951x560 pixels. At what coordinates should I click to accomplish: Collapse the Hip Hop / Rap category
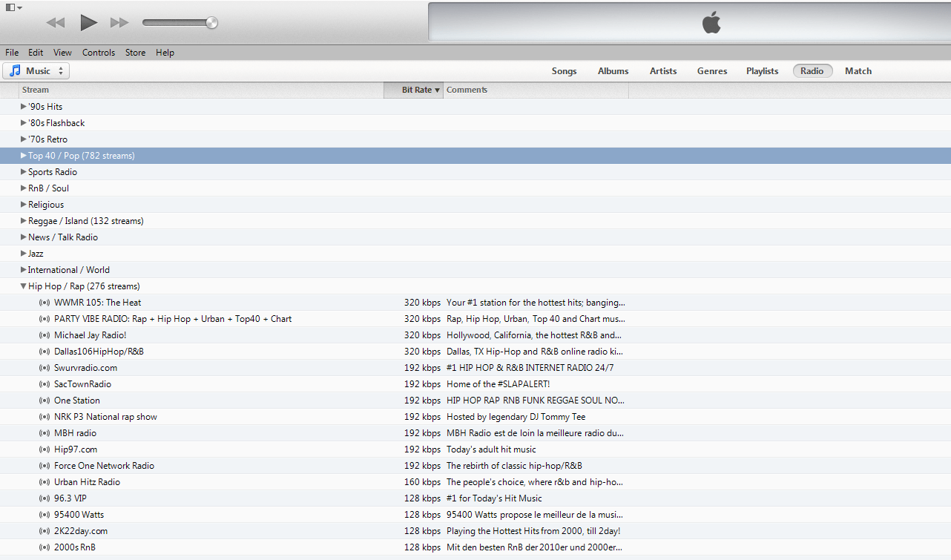pos(24,286)
